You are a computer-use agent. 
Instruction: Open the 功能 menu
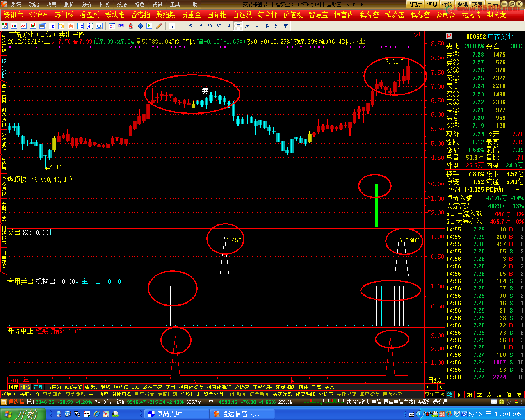coord(34,4)
